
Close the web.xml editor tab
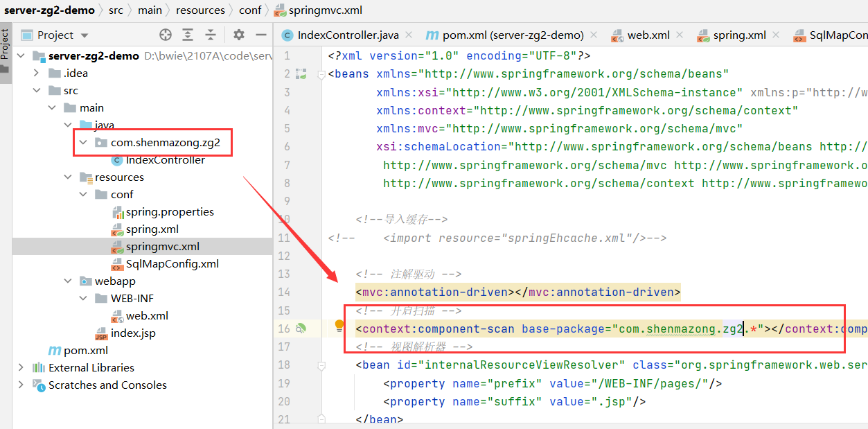(x=680, y=35)
